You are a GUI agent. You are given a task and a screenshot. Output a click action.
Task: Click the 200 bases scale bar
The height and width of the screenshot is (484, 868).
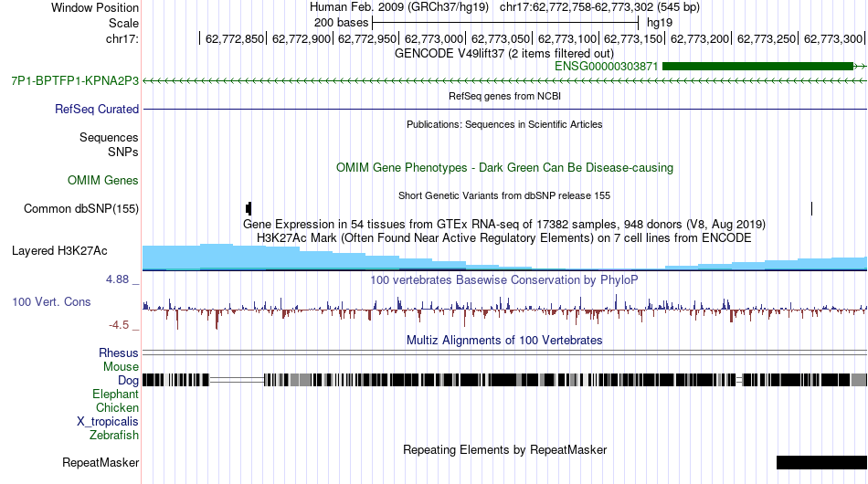pyautogui.click(x=505, y=23)
